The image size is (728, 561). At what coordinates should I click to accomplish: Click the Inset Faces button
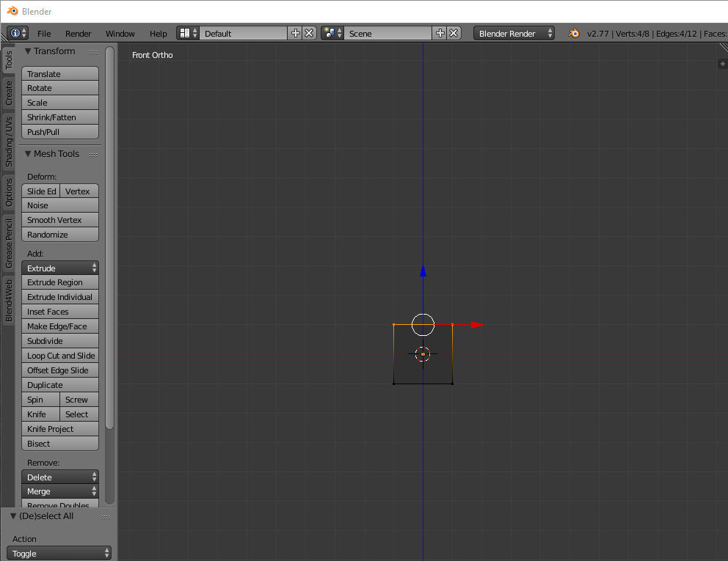[x=60, y=312]
